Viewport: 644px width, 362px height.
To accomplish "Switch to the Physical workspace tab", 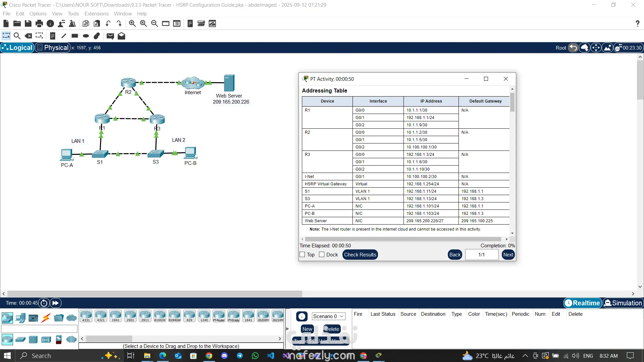I will point(53,48).
